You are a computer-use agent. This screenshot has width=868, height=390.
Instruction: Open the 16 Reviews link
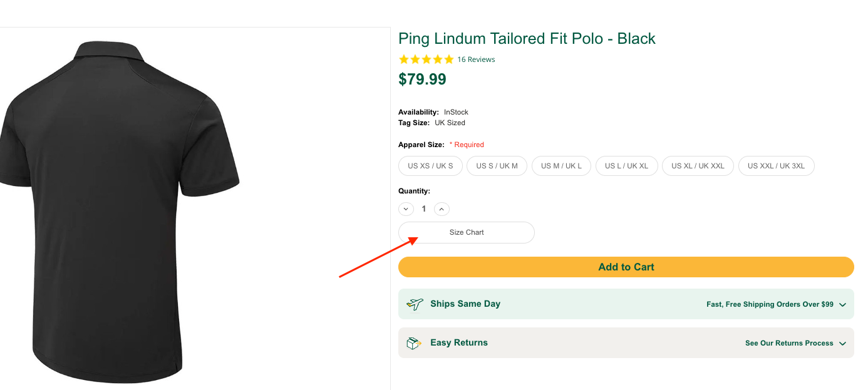point(476,59)
